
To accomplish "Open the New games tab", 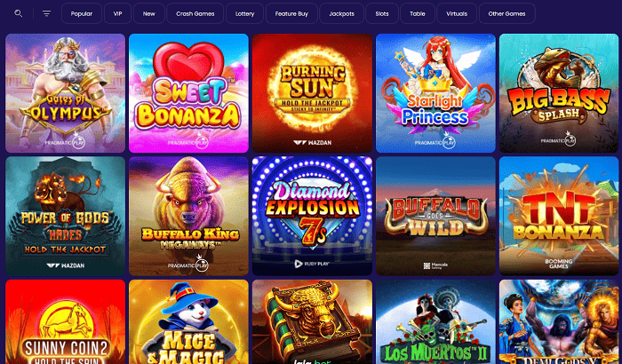I will tap(149, 13).
